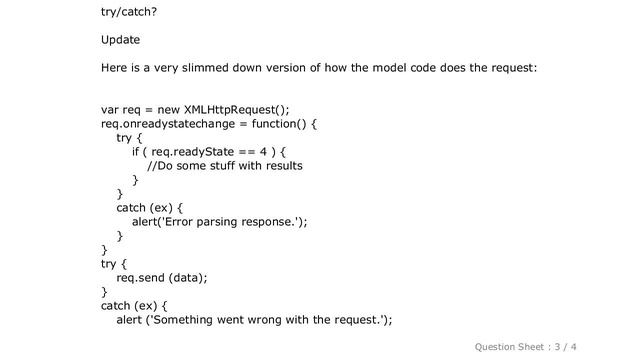Viewport: 640px width, 360px height.
Task: Click the alert 'Something went wrong' line
Action: click(x=254, y=320)
